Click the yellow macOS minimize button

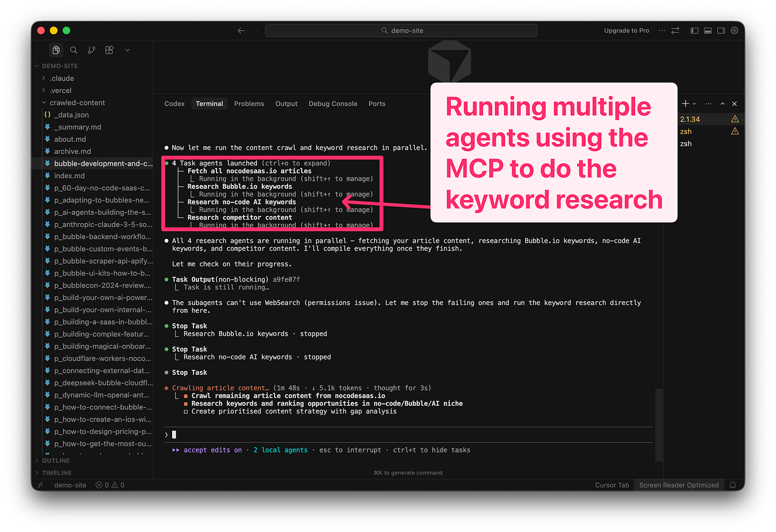[53, 31]
